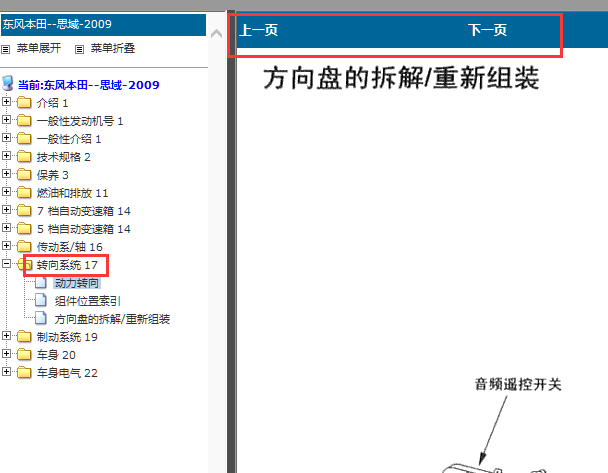Select the 传动系/轴 16 label
This screenshot has height=473, width=608.
(70, 247)
